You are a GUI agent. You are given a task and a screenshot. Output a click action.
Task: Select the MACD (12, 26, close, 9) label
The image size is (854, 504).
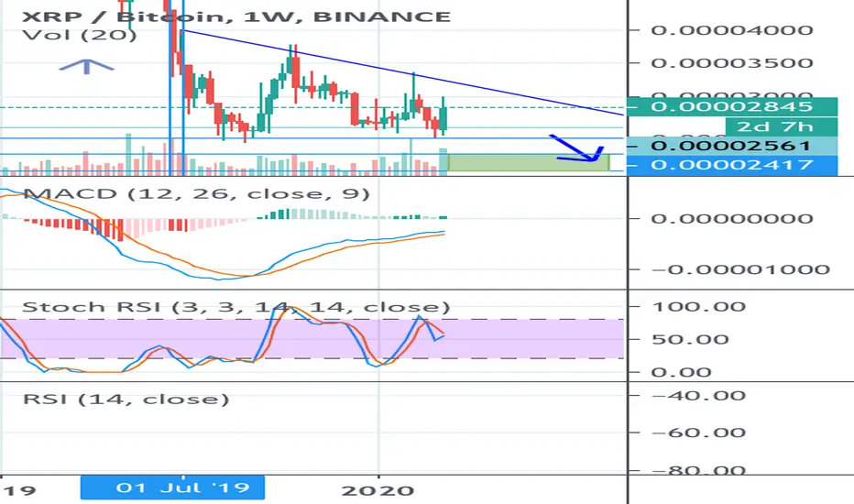pyautogui.click(x=197, y=194)
